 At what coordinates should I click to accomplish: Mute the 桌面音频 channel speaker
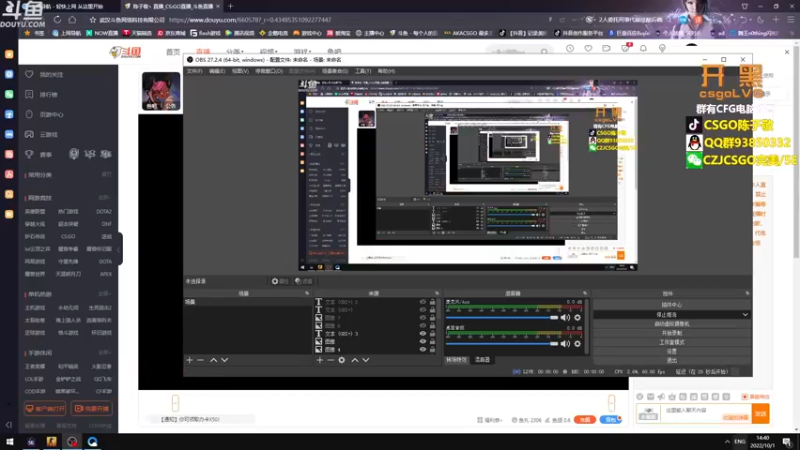coord(565,344)
